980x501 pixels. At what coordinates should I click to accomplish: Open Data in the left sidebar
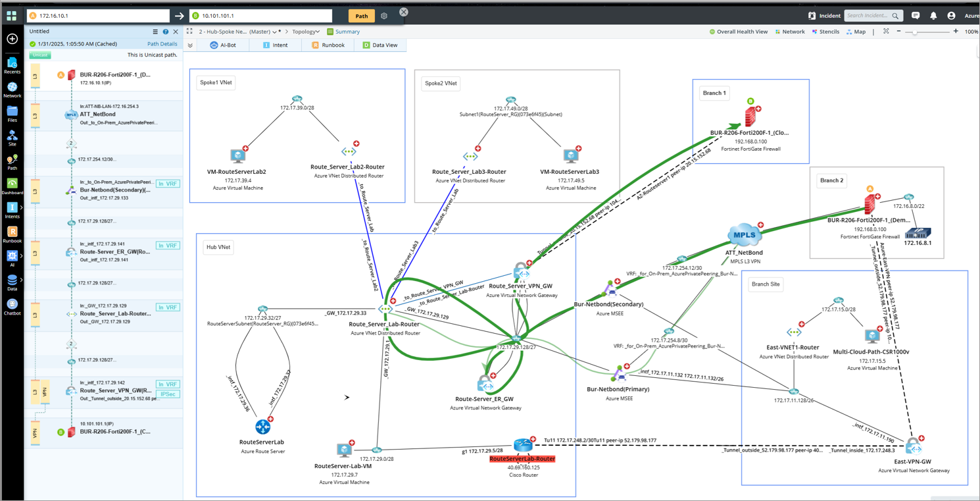point(12,282)
